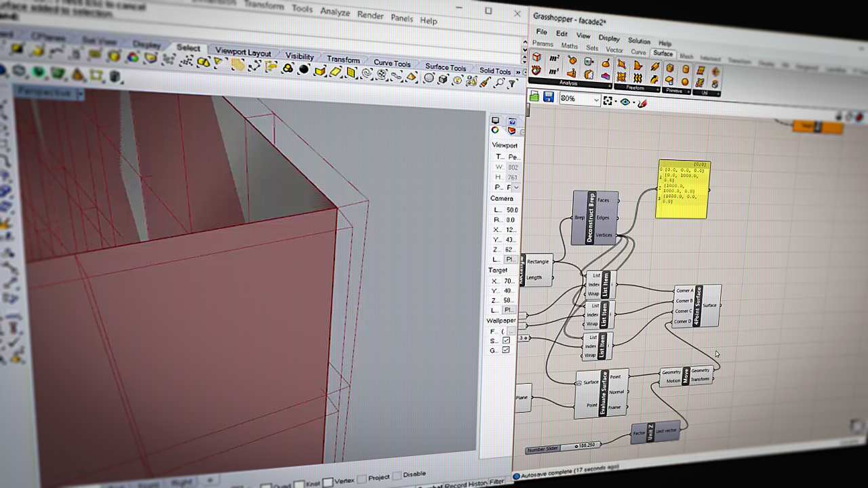868x488 pixels.
Task: Toggle wireframe preview with the eye icon
Action: 625,101
